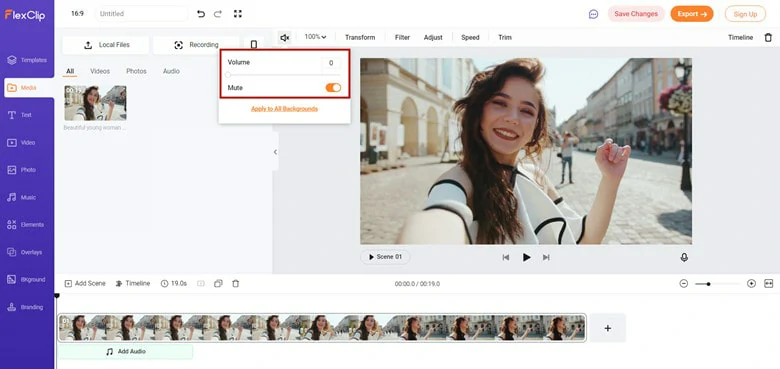Open the 100% zoom dropdown
Screen dimensions: 780x369
pos(315,37)
